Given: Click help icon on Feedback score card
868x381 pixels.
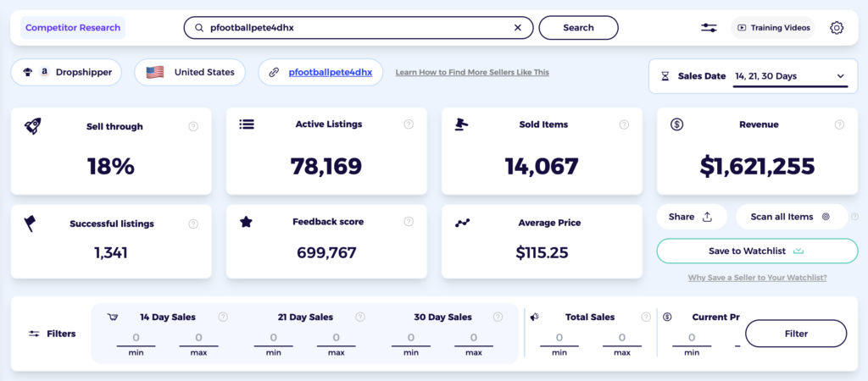Looking at the screenshot, I should (x=409, y=221).
